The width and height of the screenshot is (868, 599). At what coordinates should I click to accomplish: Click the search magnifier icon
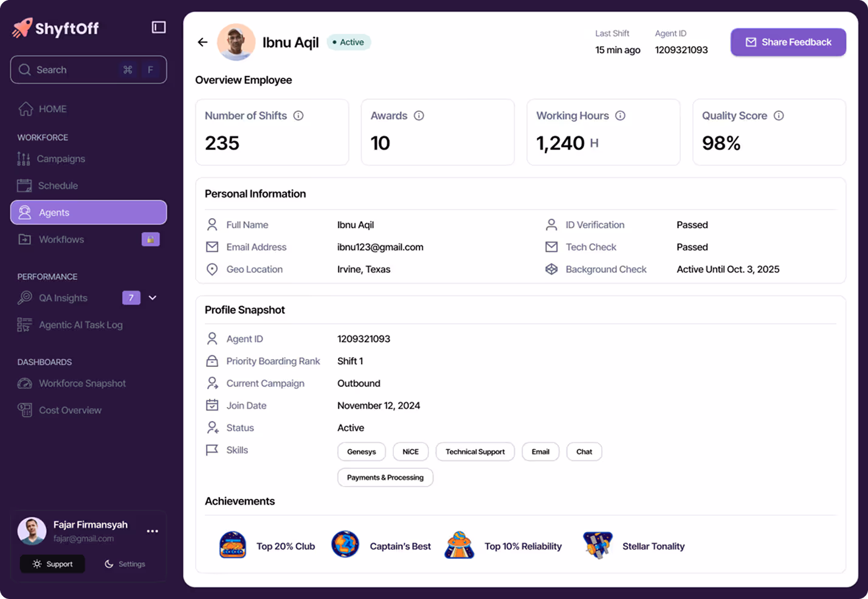(25, 69)
